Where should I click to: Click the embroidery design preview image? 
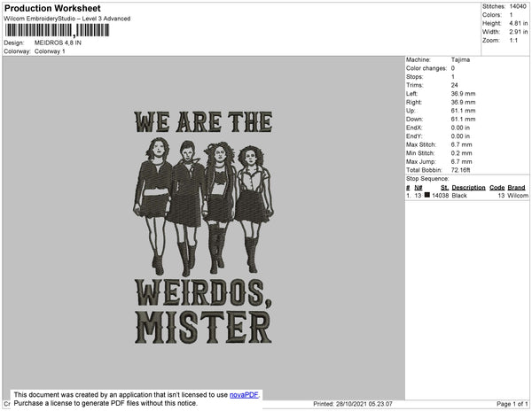(203, 228)
